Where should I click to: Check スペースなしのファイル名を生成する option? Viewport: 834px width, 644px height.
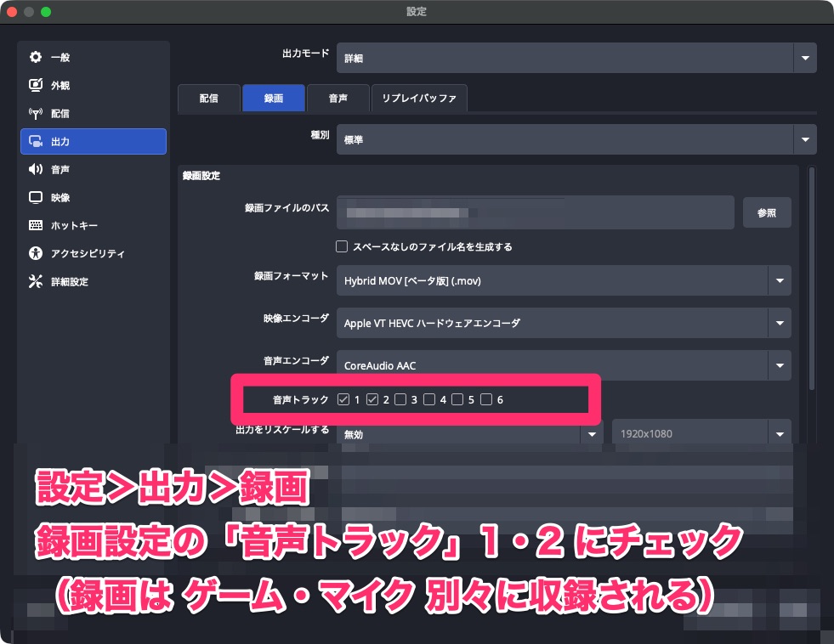342,246
